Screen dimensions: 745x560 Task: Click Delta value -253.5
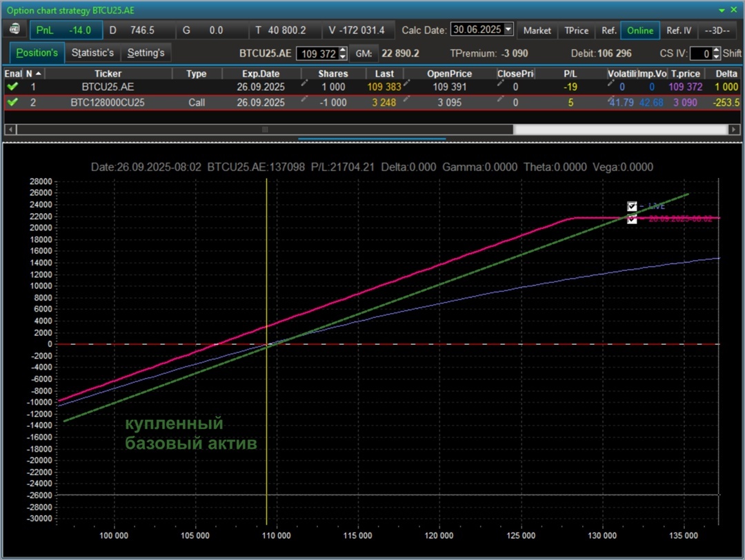726,103
